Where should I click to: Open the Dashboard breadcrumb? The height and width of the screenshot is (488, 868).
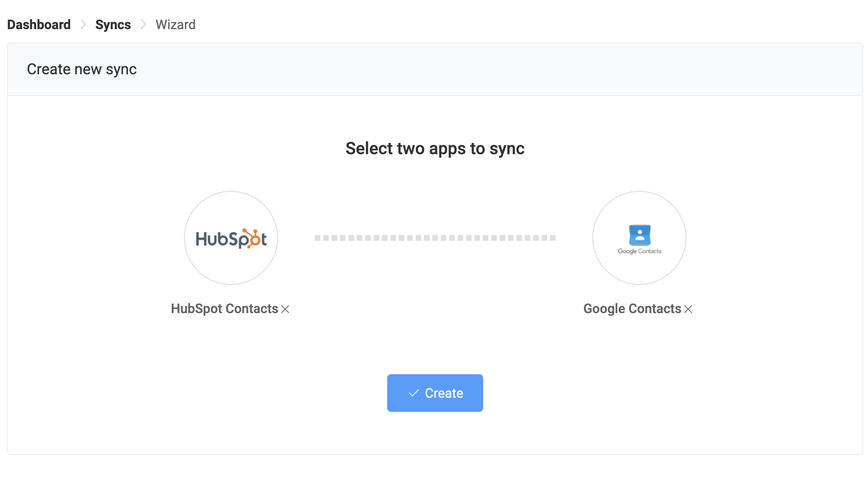[x=39, y=24]
